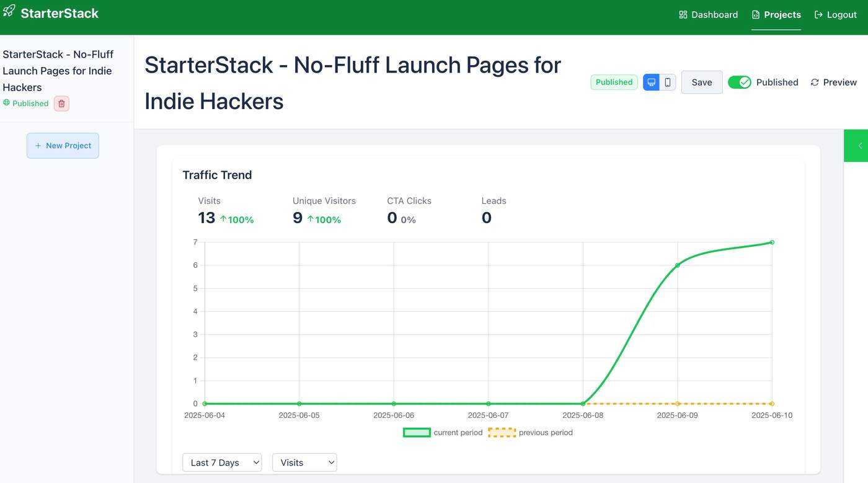Open Projects in the top navigation
The image size is (868, 483).
[x=776, y=15]
